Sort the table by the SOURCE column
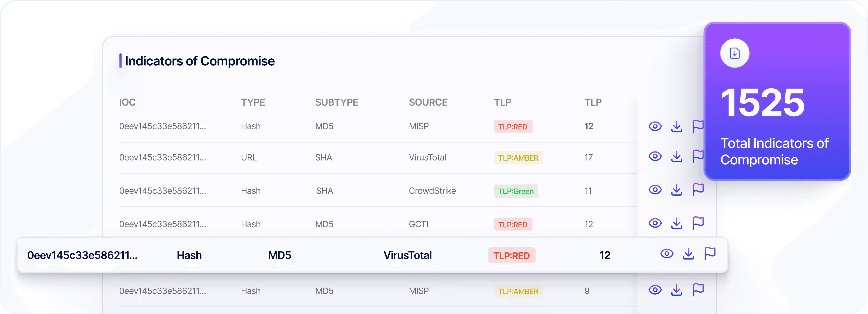 point(428,102)
